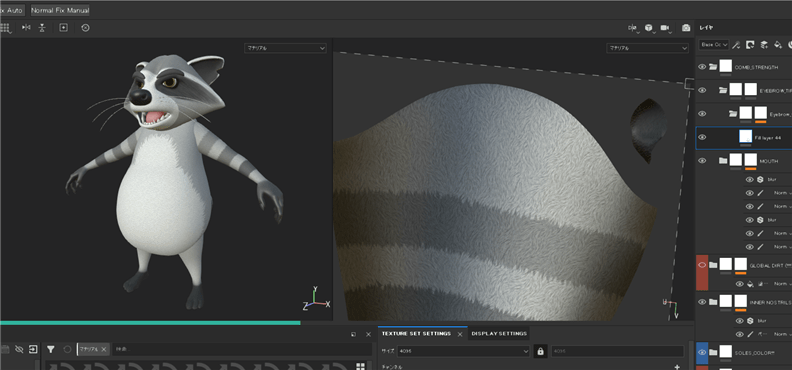Screen dimensions: 792x370
Task: Hide the MOUTH layer group
Action: [x=702, y=161]
